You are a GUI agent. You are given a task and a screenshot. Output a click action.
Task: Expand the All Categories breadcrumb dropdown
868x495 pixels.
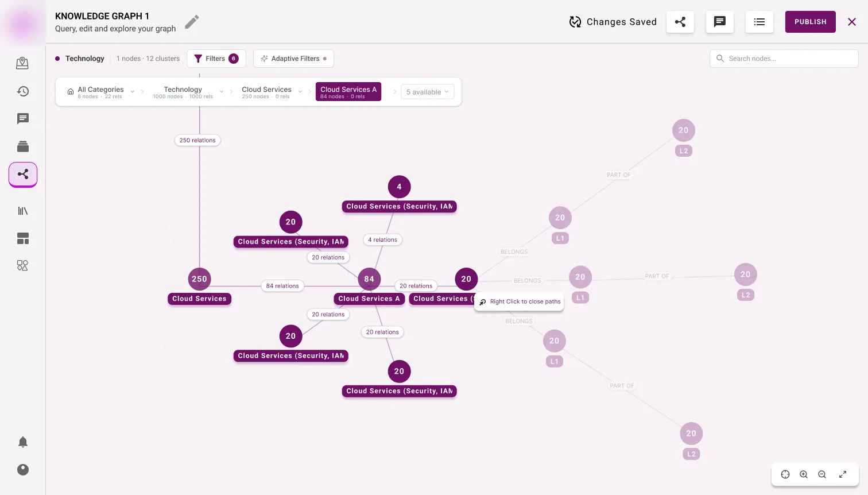(133, 92)
